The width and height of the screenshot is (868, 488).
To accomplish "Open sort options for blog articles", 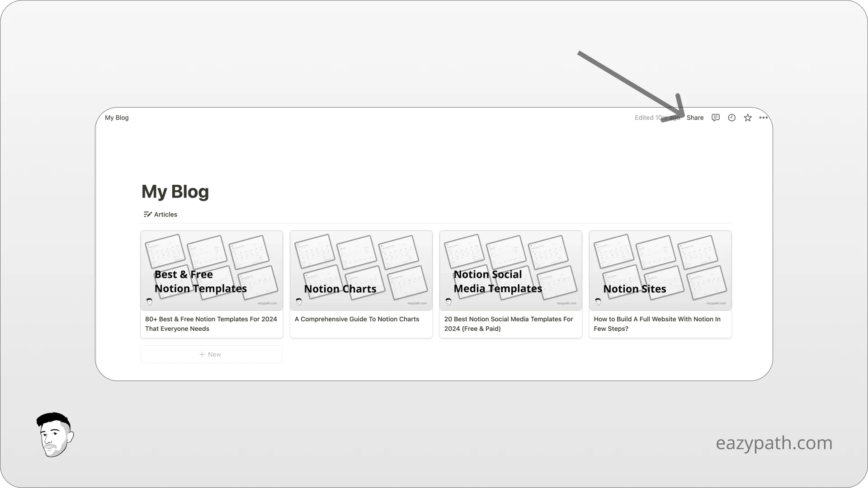I will (x=147, y=214).
